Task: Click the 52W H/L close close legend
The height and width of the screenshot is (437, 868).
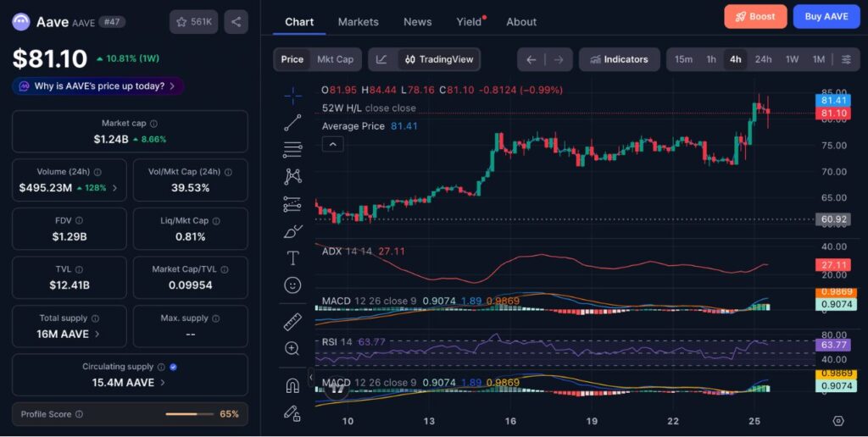Action: [369, 108]
